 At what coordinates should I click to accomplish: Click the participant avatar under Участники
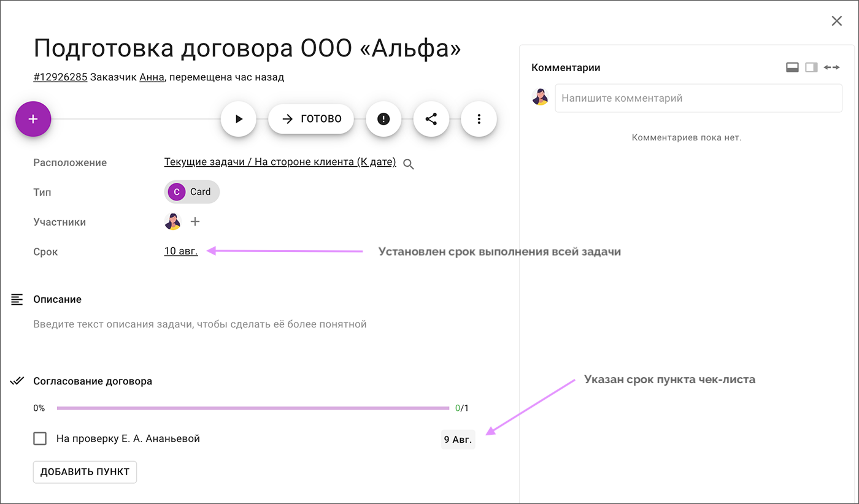pyautogui.click(x=172, y=221)
